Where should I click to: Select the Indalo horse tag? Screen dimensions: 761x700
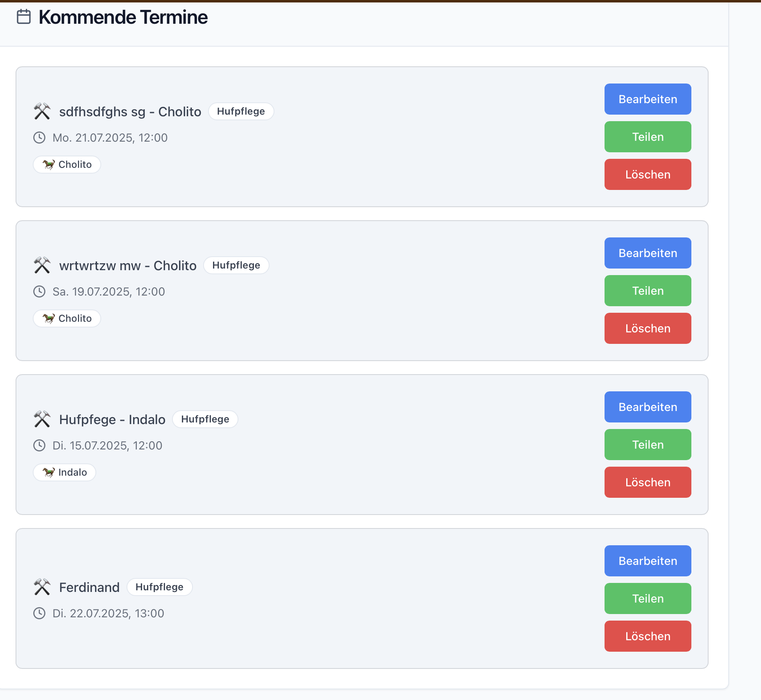pyautogui.click(x=65, y=472)
